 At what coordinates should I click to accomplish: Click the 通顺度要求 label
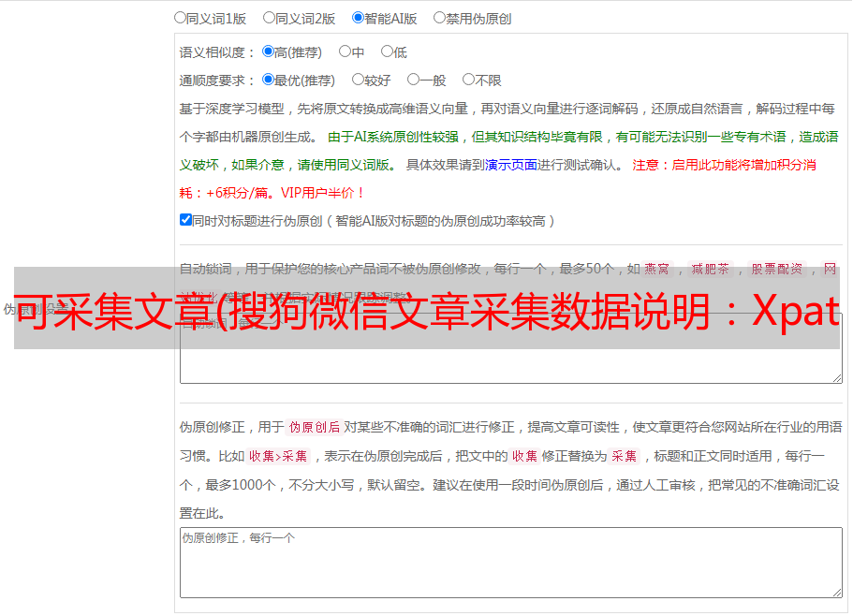(x=217, y=81)
